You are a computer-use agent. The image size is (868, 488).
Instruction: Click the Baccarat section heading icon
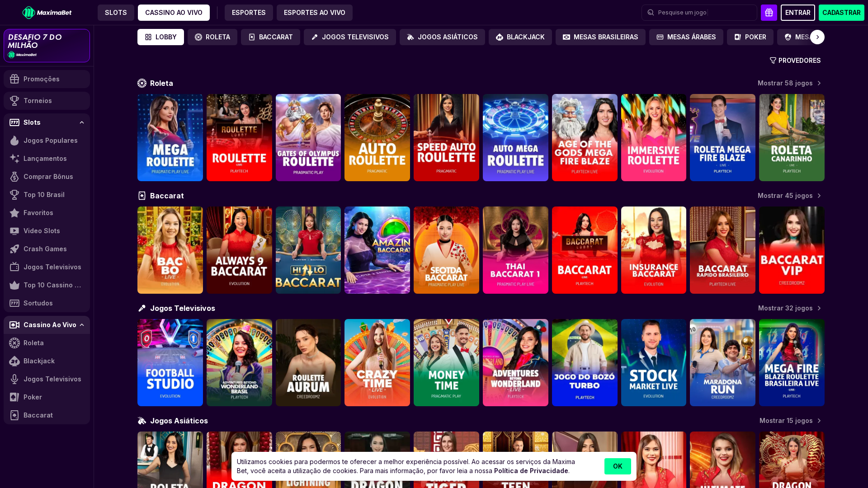142,196
